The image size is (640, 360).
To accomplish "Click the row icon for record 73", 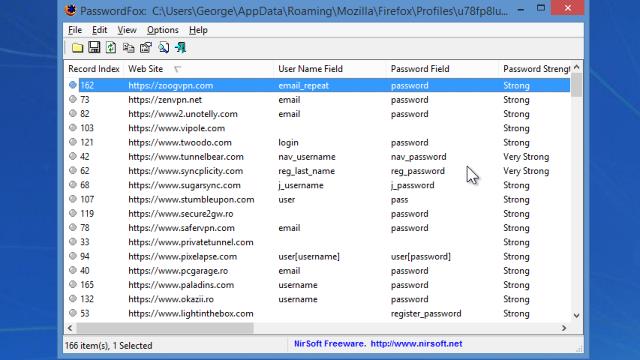I will [73, 99].
